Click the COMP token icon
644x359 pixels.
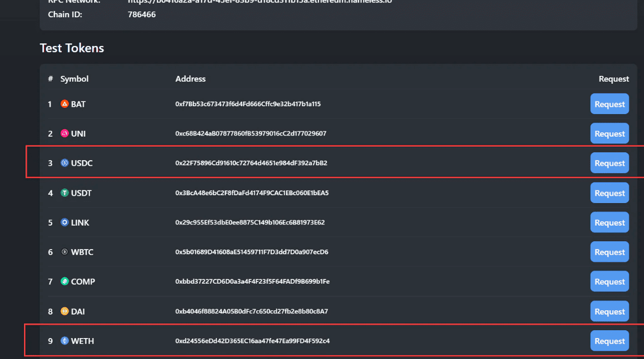tap(63, 281)
